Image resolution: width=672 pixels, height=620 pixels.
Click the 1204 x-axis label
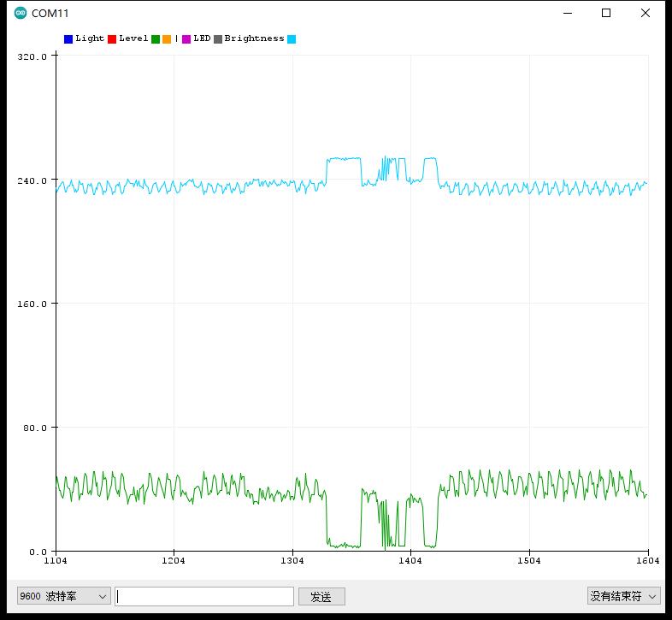click(174, 560)
